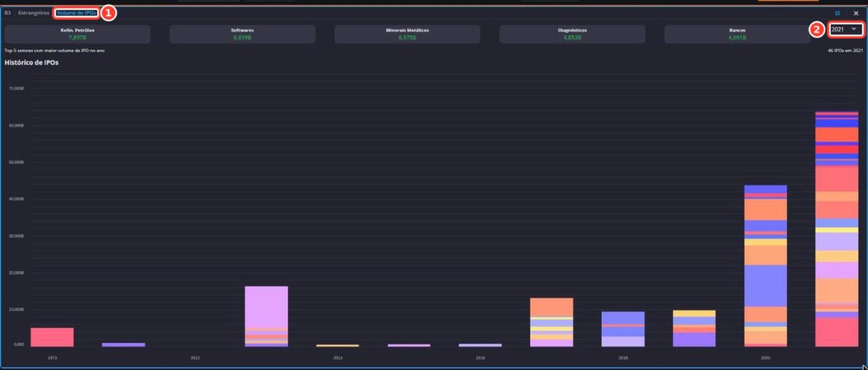Select the Refin. Petróleo sector card
The image size is (868, 370).
(77, 34)
